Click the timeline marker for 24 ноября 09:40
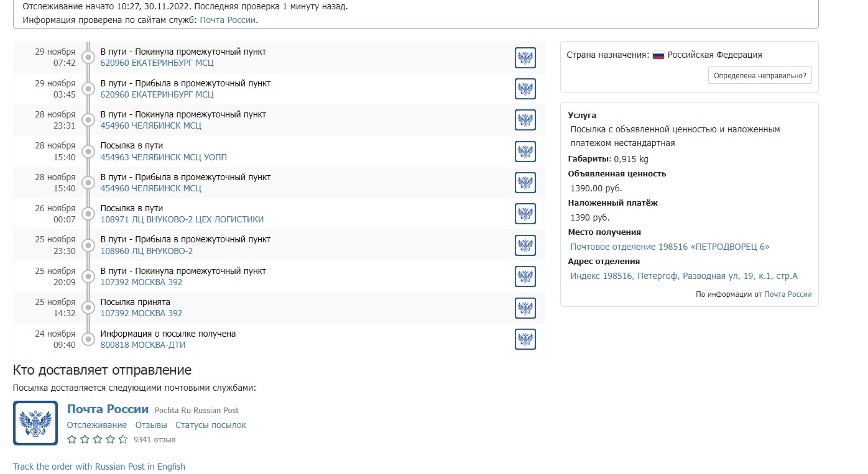868x474 pixels. tap(88, 339)
